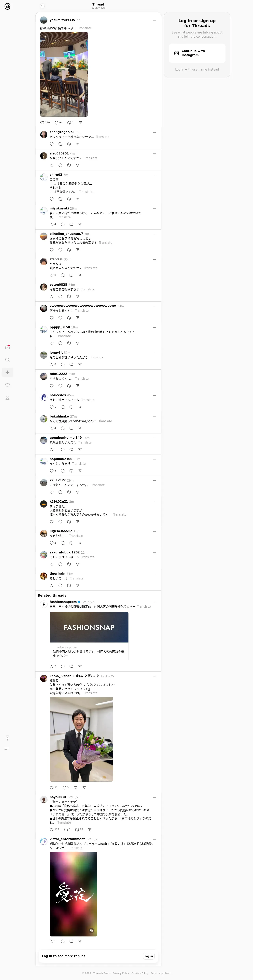This screenshot has height=980, width=253.
Task: Open the search icon in the sidebar
Action: pos(7,360)
